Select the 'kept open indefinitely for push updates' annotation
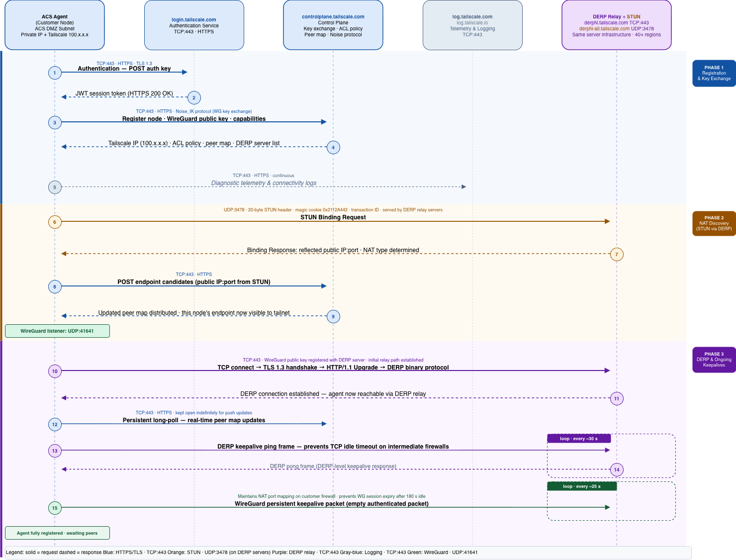The height and width of the screenshot is (560, 736). pyautogui.click(x=194, y=413)
